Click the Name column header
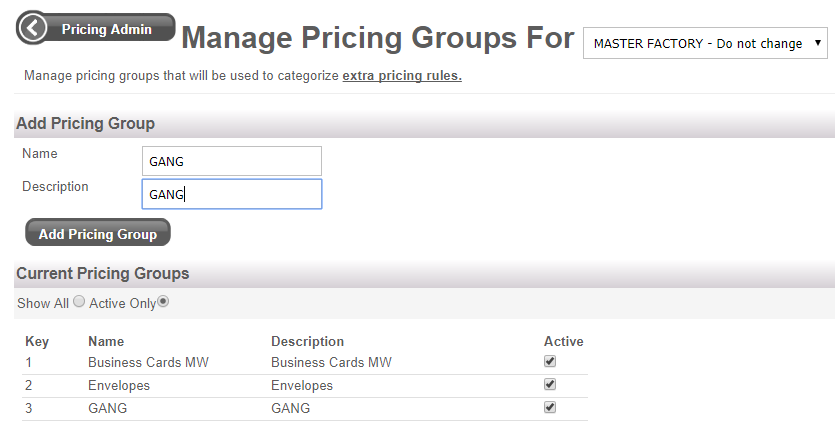Viewport: 835px width, 432px height. click(106, 342)
